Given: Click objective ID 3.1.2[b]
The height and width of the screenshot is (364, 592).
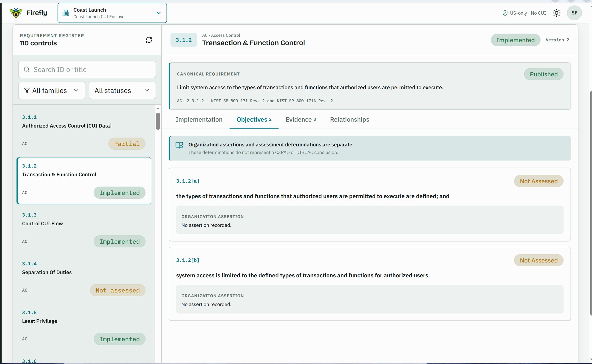Looking at the screenshot, I should point(188,260).
